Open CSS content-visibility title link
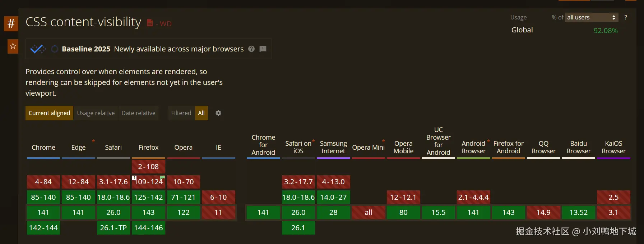Viewport: 644px width, 244px height. (x=83, y=22)
